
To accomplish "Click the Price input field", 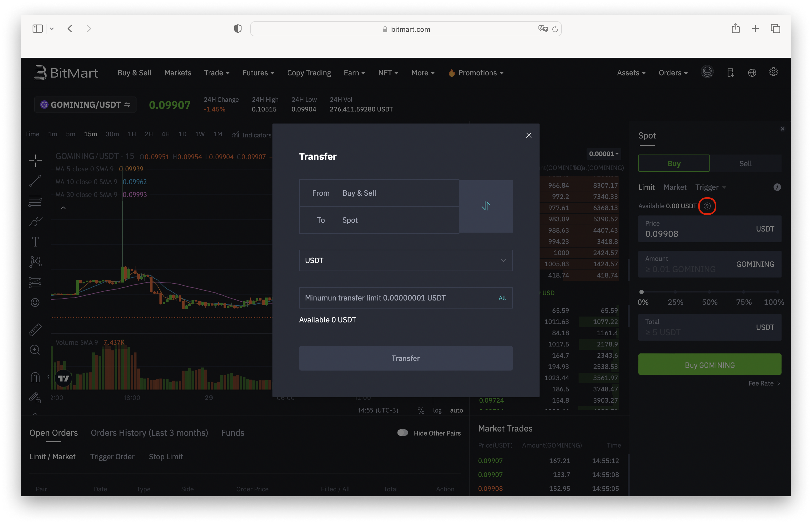I will tap(709, 229).
